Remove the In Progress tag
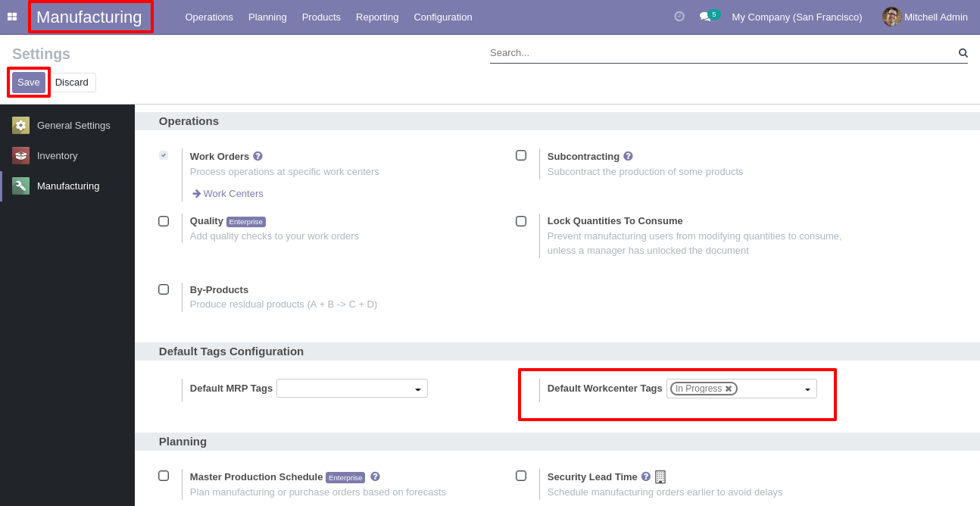Image resolution: width=980 pixels, height=506 pixels. (x=729, y=389)
